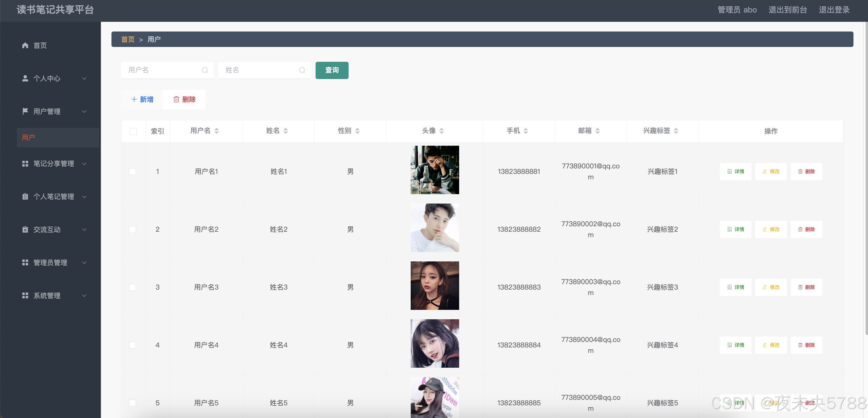Click the grid icon beside 系统管理
Viewport: 868px width, 418px height.
25,296
